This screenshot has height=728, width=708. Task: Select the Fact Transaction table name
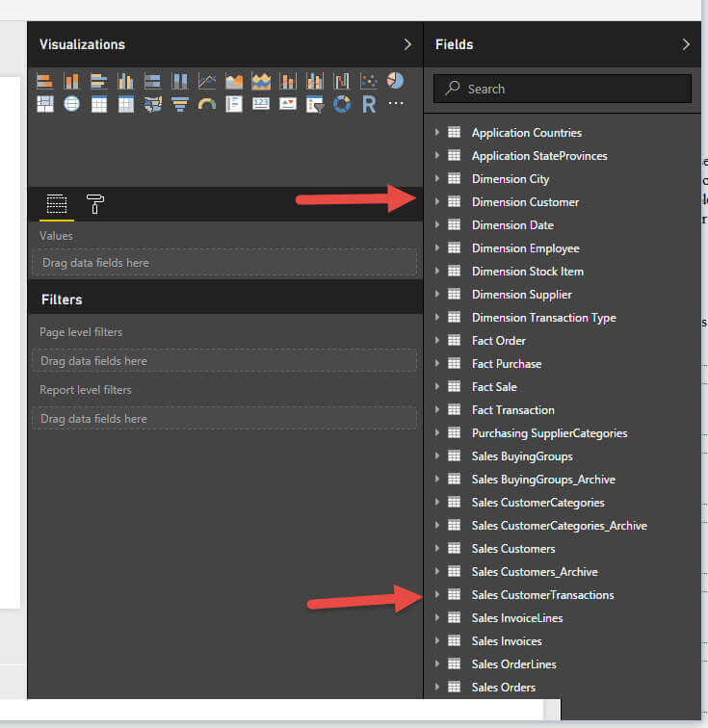tap(512, 410)
